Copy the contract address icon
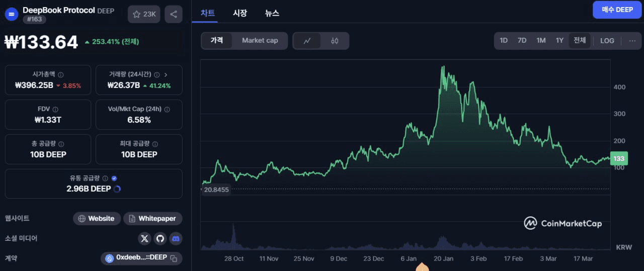Screen dimensions: 644x271 [174, 258]
